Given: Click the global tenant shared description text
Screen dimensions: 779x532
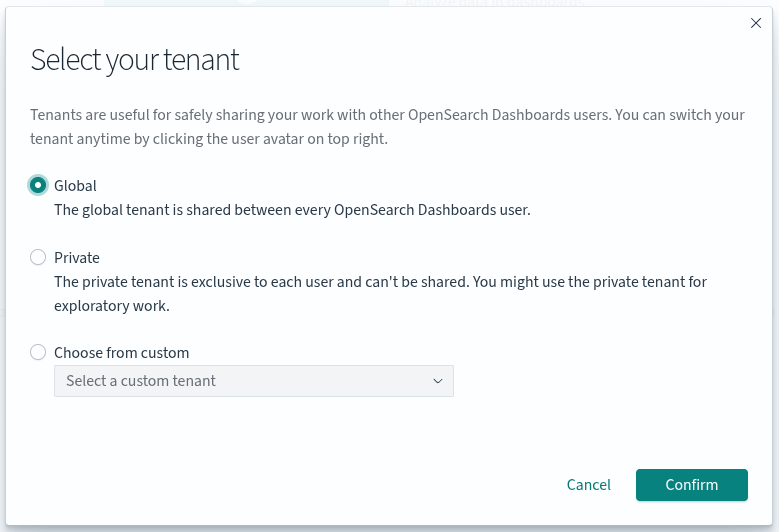Looking at the screenshot, I should pos(292,210).
